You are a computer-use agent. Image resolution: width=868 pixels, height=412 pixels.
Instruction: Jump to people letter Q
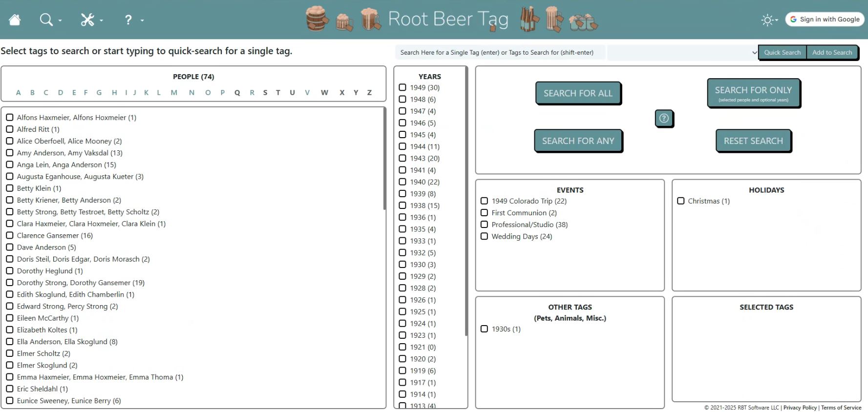[x=237, y=93]
